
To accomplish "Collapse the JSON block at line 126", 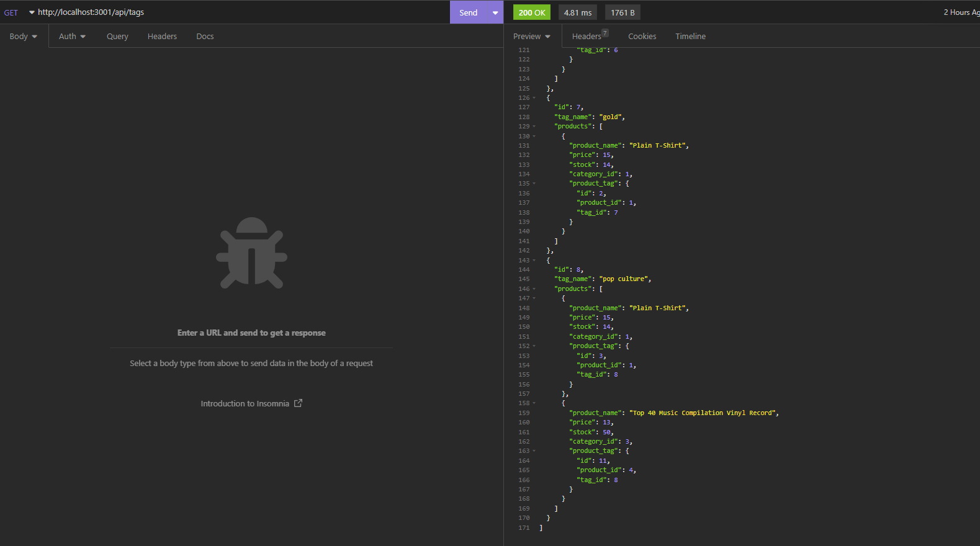I will pyautogui.click(x=534, y=98).
